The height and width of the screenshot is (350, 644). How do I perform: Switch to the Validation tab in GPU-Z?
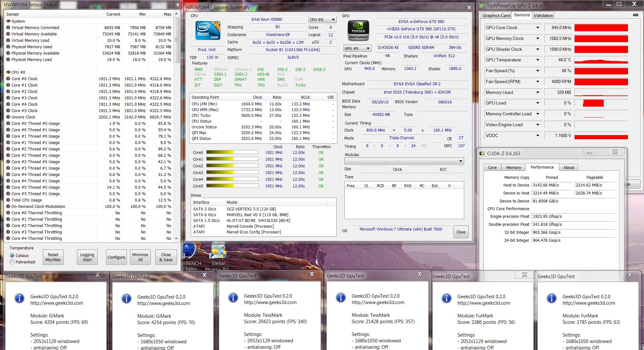point(543,15)
